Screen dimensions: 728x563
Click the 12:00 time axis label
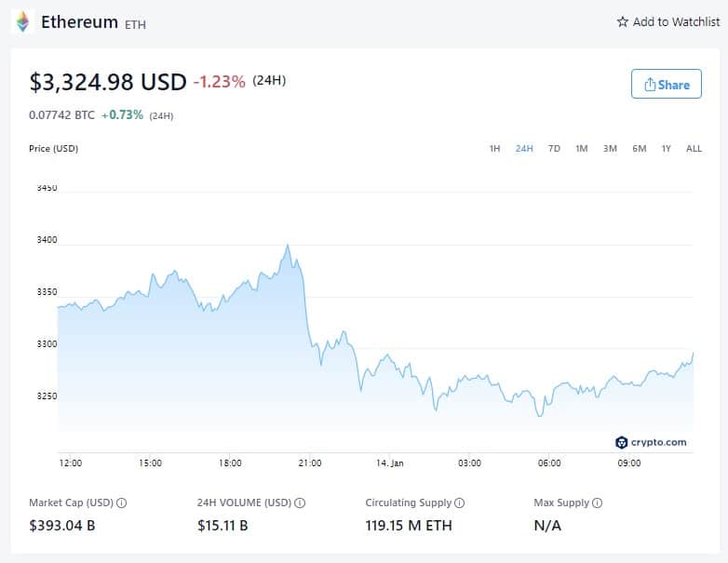coord(70,462)
